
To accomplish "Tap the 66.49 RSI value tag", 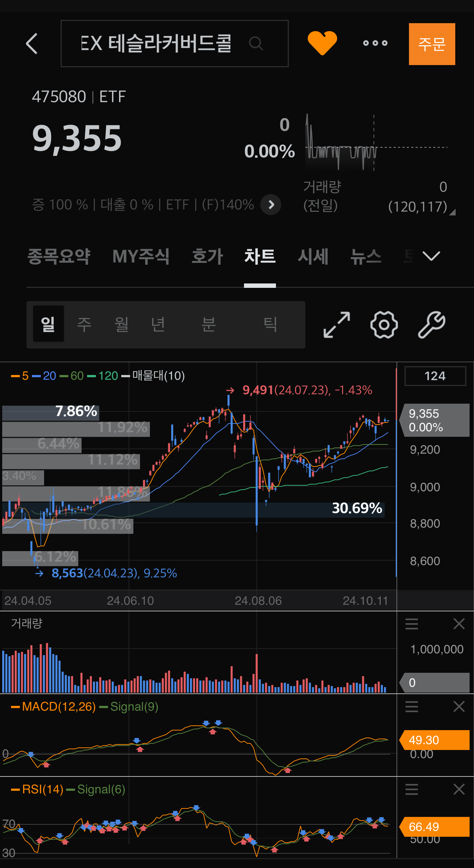I will pos(434,827).
